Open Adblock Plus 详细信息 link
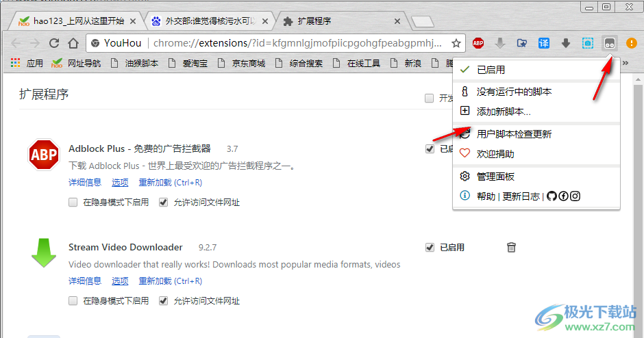644x338 pixels. click(x=85, y=183)
